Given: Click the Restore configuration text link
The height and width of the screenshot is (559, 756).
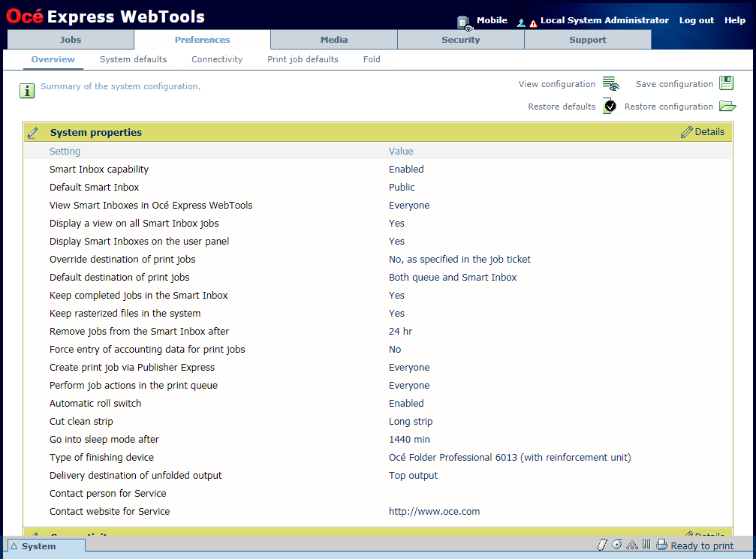Looking at the screenshot, I should pyautogui.click(x=669, y=107).
